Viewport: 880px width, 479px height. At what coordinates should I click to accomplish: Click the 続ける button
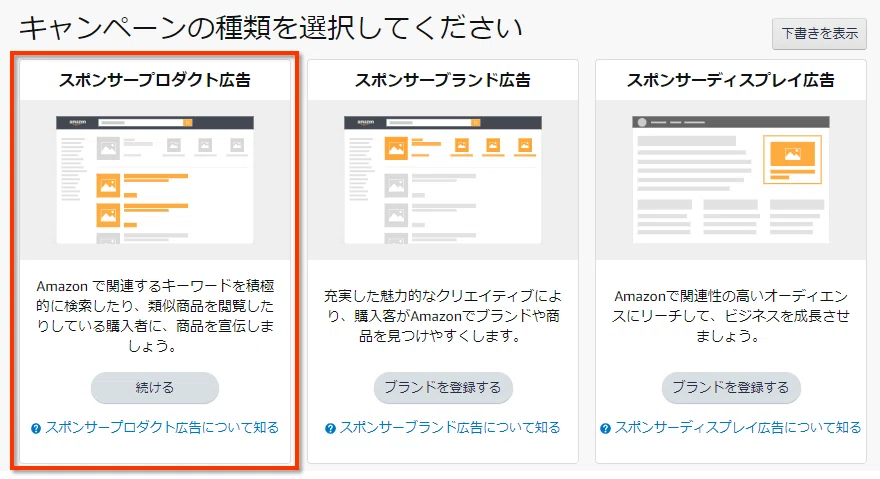[x=155, y=387]
